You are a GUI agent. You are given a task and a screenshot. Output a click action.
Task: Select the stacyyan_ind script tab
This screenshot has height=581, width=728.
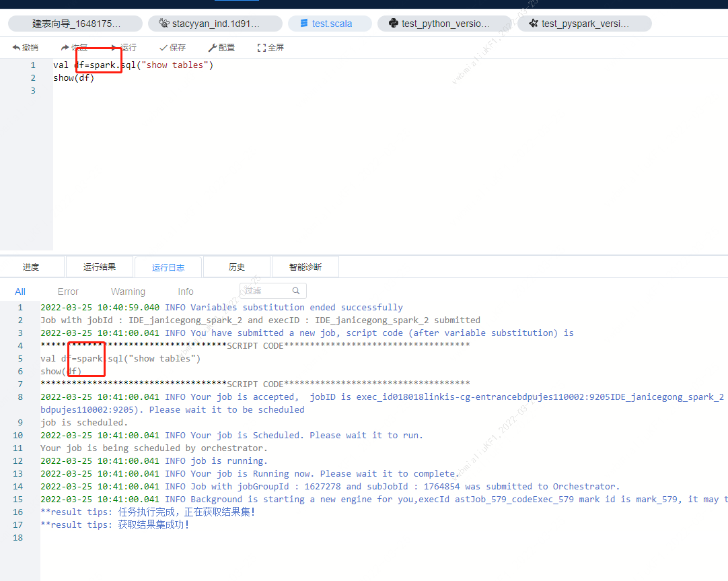pos(215,23)
